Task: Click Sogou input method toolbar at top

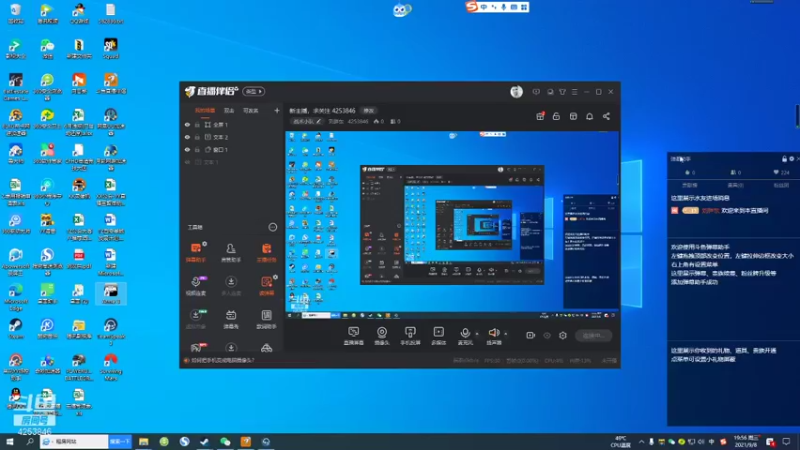Action: pyautogui.click(x=497, y=7)
